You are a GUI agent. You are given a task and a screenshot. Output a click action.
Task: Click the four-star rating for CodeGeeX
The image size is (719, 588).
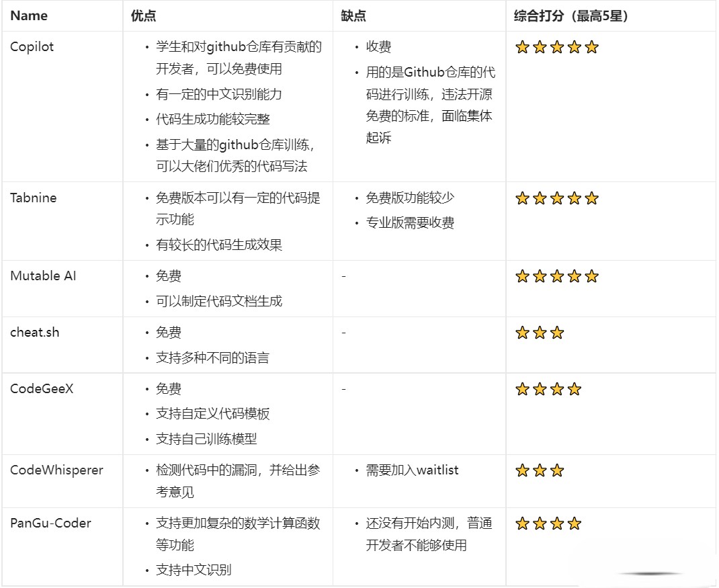coord(548,389)
